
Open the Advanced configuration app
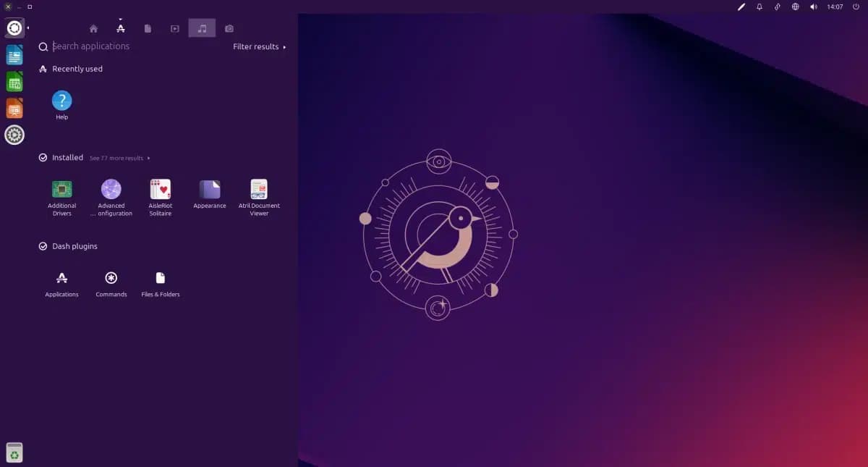(x=111, y=198)
